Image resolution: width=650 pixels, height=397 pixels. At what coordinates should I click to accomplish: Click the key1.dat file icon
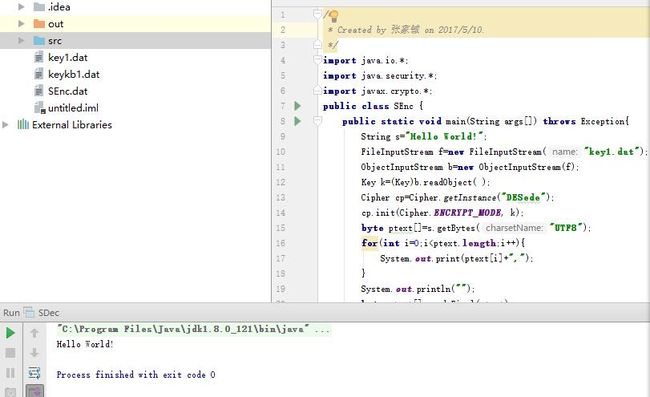tap(39, 57)
